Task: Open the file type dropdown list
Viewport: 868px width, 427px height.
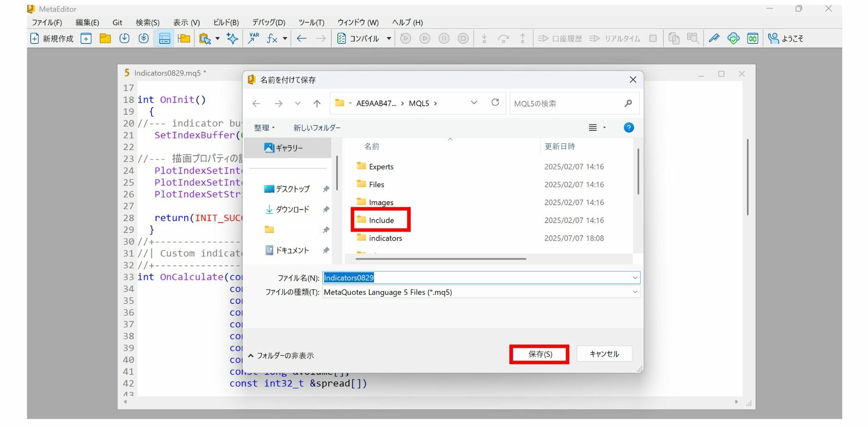Action: coord(635,292)
